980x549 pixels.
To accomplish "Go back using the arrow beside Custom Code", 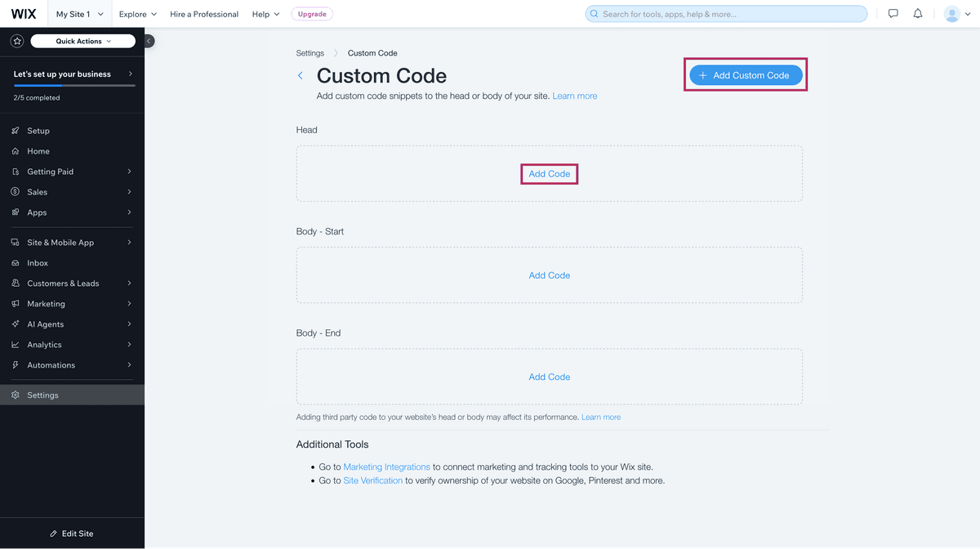I will (301, 76).
